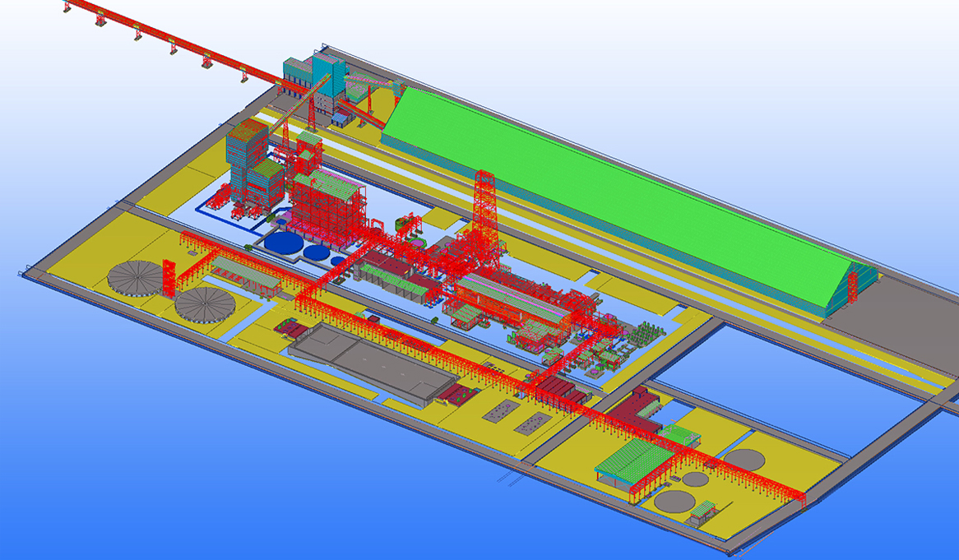Click the gray circular pad nearest right edge
Viewport: 959px width, 560px height.
[x=744, y=459]
